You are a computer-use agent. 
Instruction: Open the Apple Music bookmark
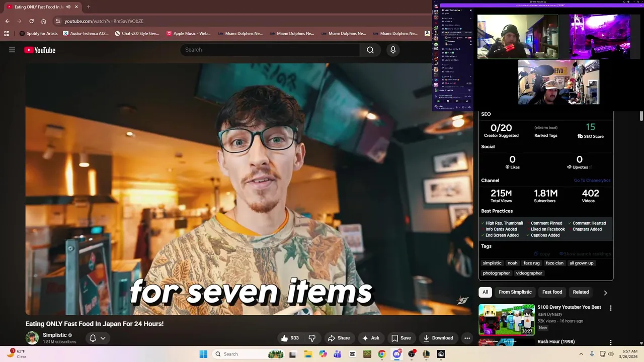point(188,34)
